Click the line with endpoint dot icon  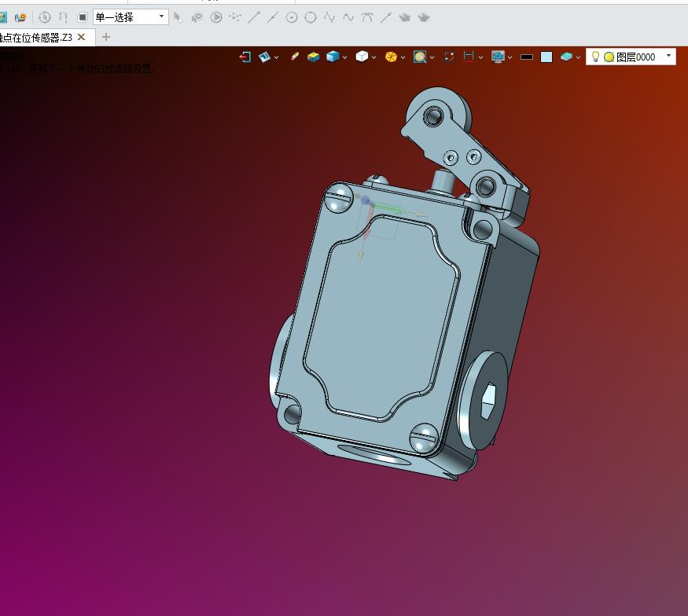254,17
